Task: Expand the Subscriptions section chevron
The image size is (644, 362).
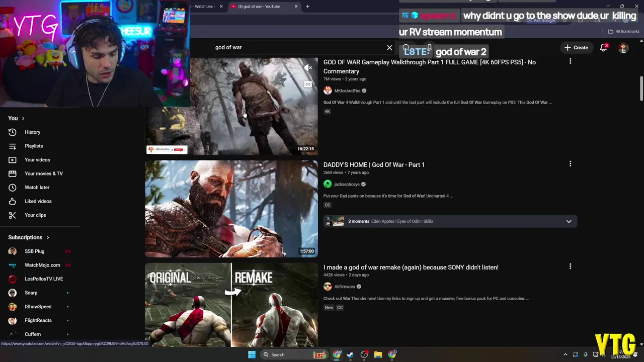Action: pos(48,237)
